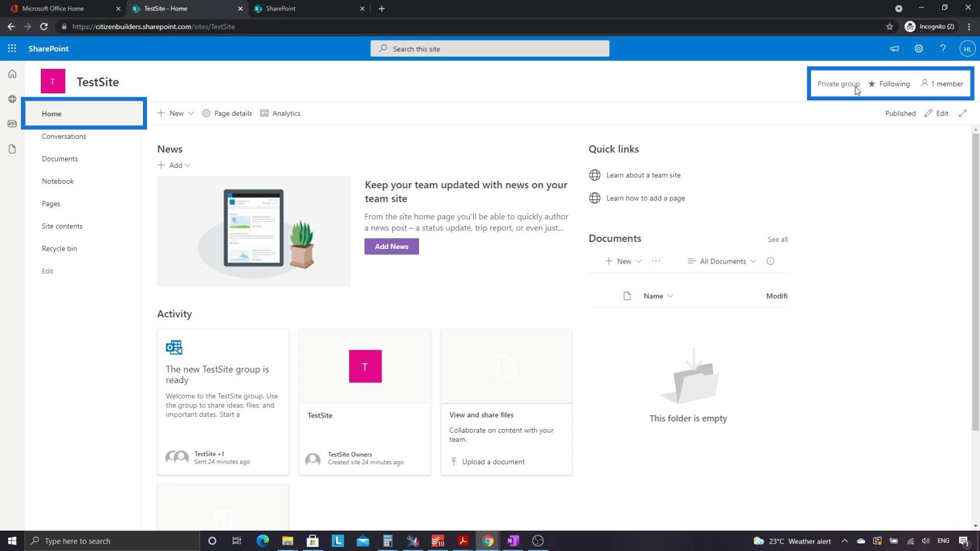This screenshot has height=551, width=980.
Task: Click the TestSite pink logo tile
Action: [53, 82]
